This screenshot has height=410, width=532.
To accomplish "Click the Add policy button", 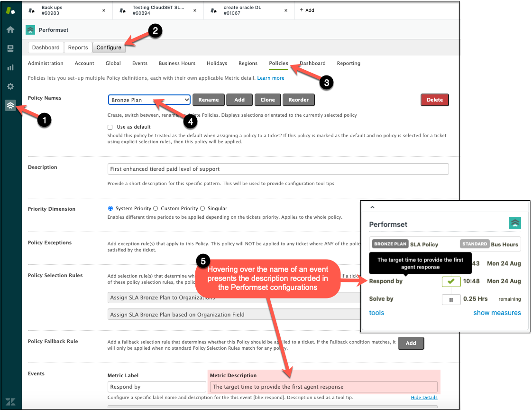I will (239, 100).
